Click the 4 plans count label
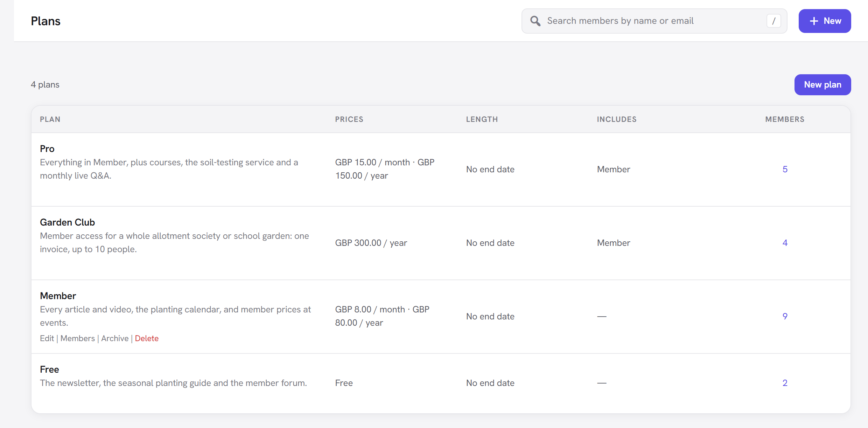Viewport: 868px width, 428px height. click(45, 85)
